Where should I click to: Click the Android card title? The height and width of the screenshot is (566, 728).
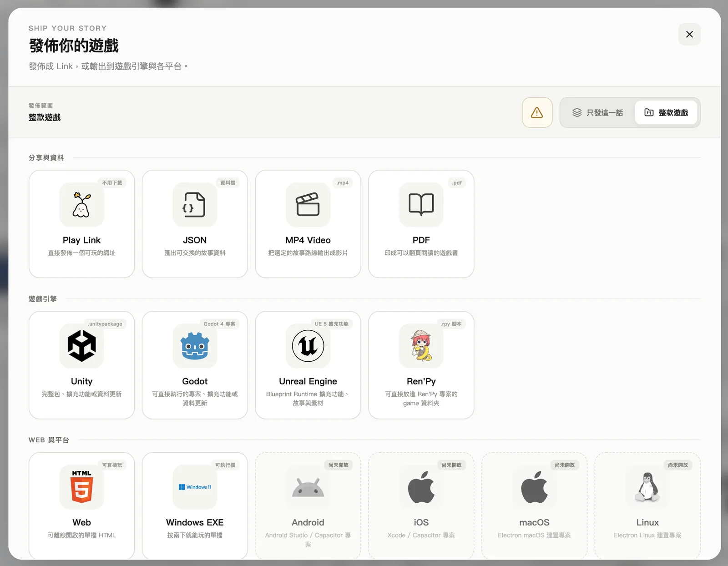click(308, 522)
